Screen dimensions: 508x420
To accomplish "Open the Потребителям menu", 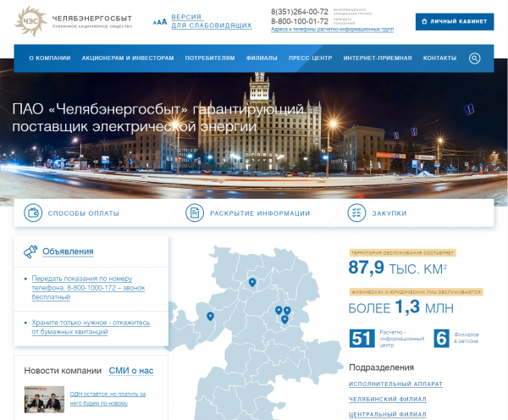I will point(210,58).
